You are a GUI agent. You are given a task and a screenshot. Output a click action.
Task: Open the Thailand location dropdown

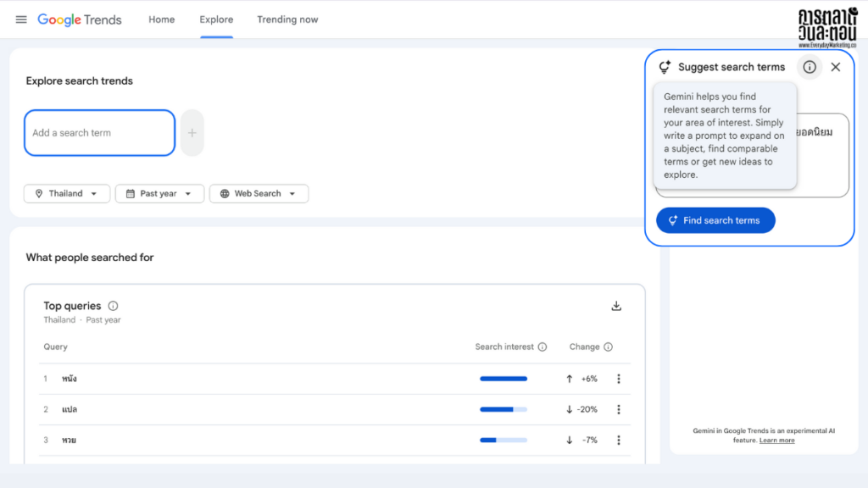[66, 193]
